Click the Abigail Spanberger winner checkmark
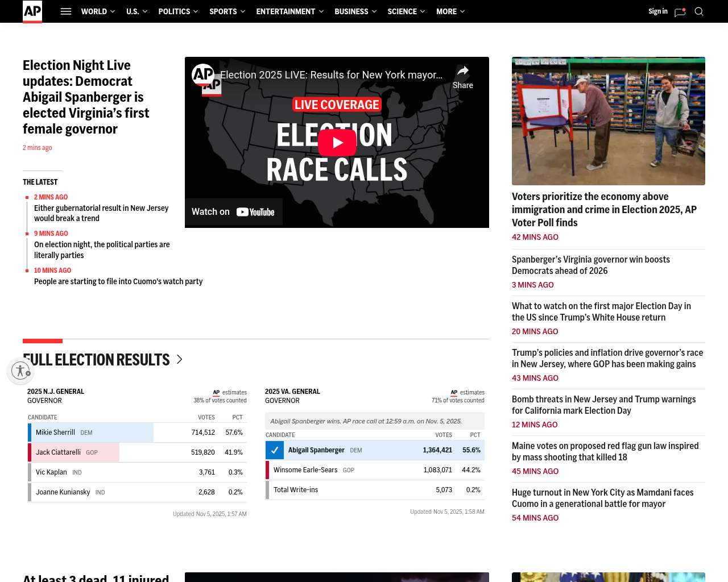 [275, 450]
